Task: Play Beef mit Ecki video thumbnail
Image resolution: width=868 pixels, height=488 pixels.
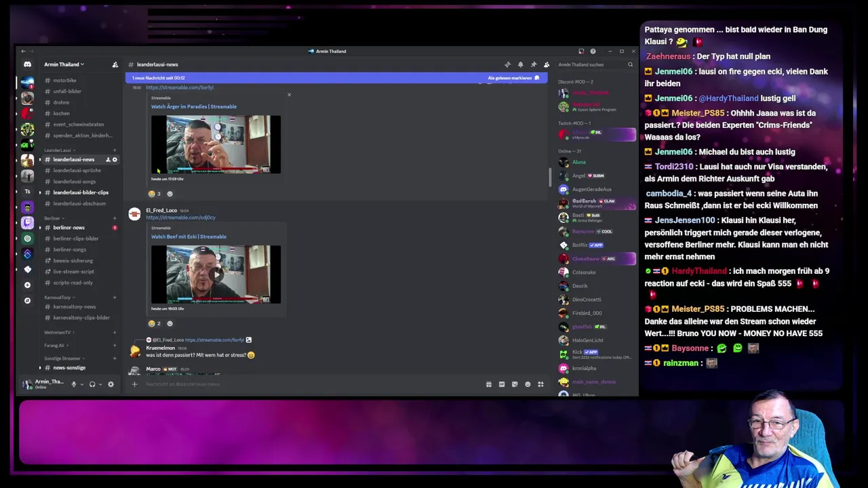Action: click(x=216, y=274)
